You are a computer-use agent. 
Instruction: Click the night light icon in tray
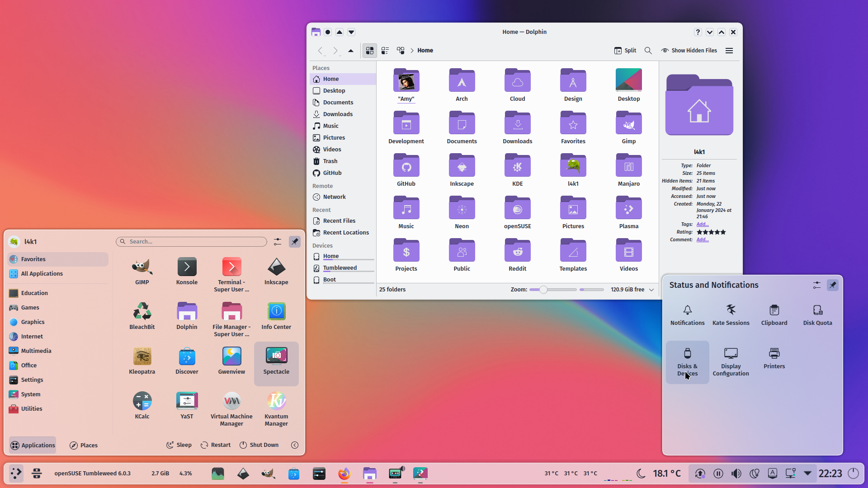[x=754, y=473]
